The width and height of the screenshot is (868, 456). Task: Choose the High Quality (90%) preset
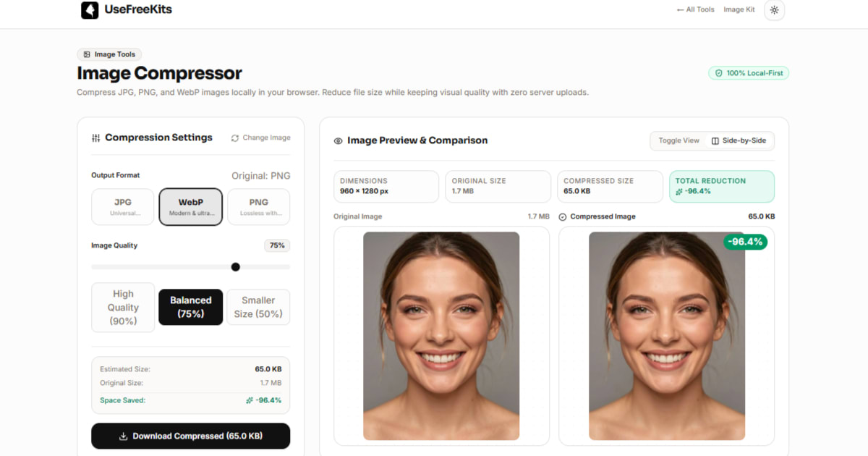click(x=123, y=308)
